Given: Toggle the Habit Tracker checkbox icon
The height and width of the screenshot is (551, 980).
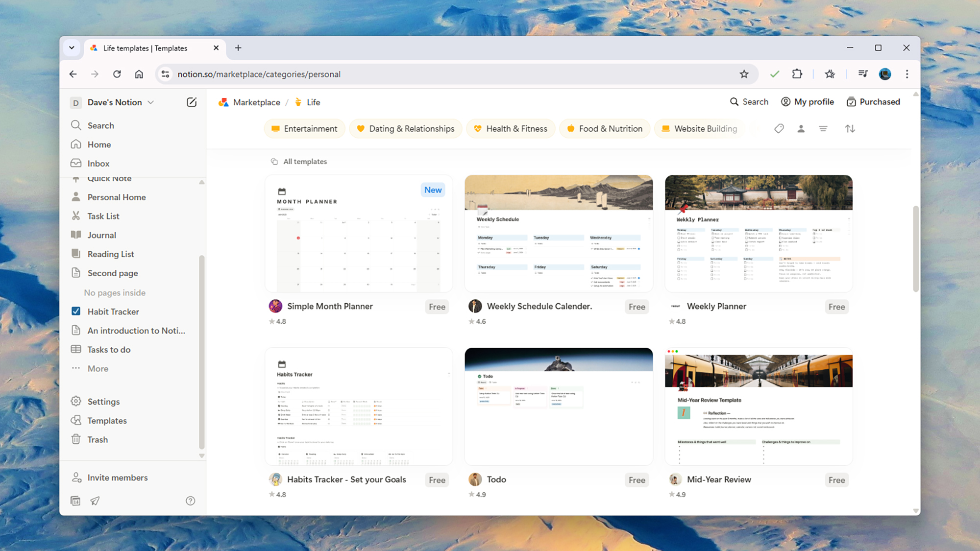Looking at the screenshot, I should pyautogui.click(x=76, y=311).
